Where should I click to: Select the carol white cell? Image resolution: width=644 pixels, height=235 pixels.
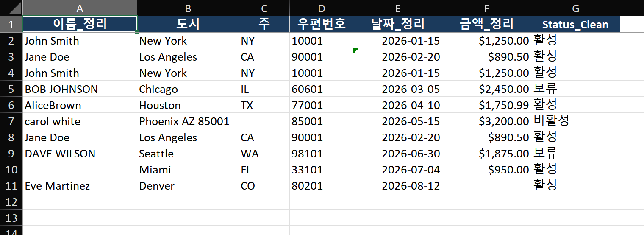tap(80, 121)
